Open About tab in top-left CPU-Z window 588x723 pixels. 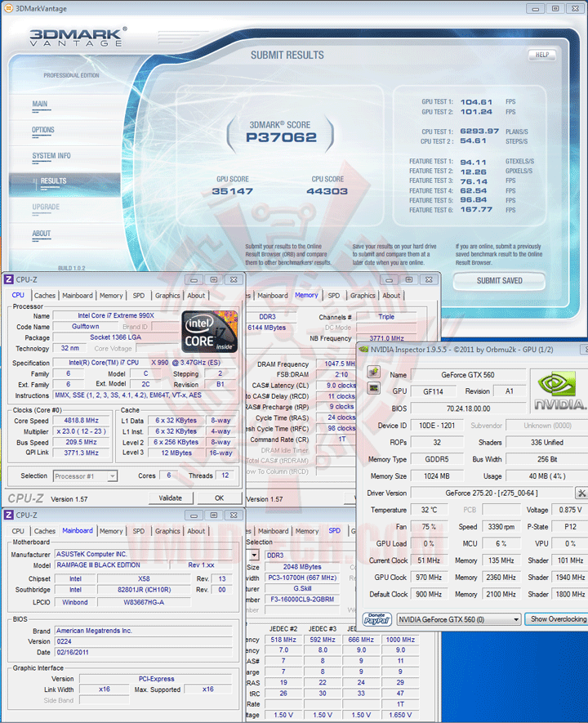pos(196,296)
